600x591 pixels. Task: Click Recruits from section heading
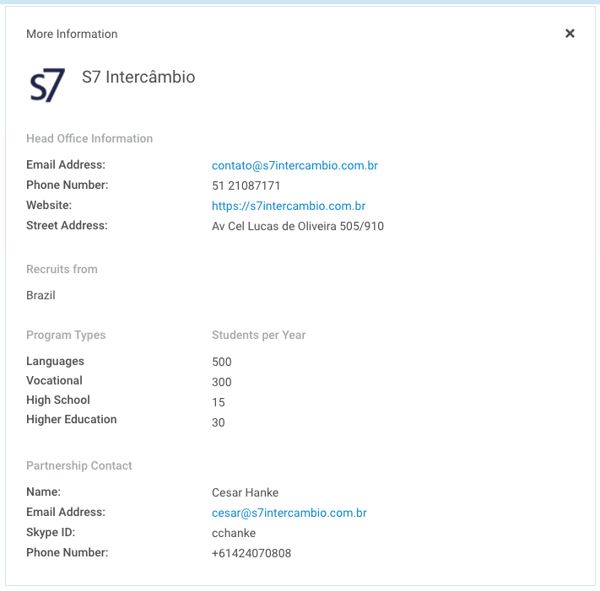click(x=62, y=269)
